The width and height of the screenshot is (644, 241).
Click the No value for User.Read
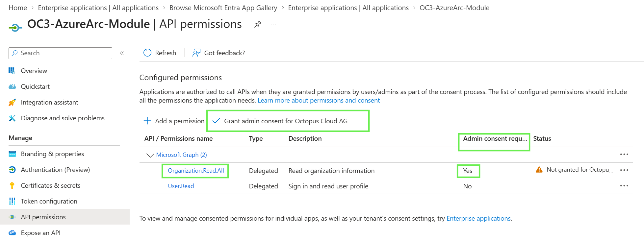[x=467, y=186]
